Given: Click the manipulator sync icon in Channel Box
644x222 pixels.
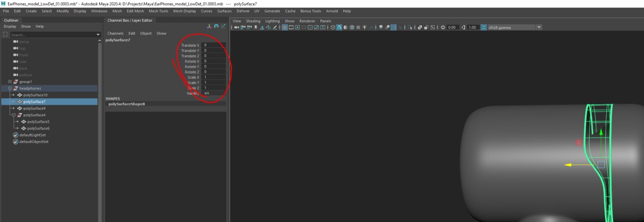Looking at the screenshot, I should (x=209, y=26).
